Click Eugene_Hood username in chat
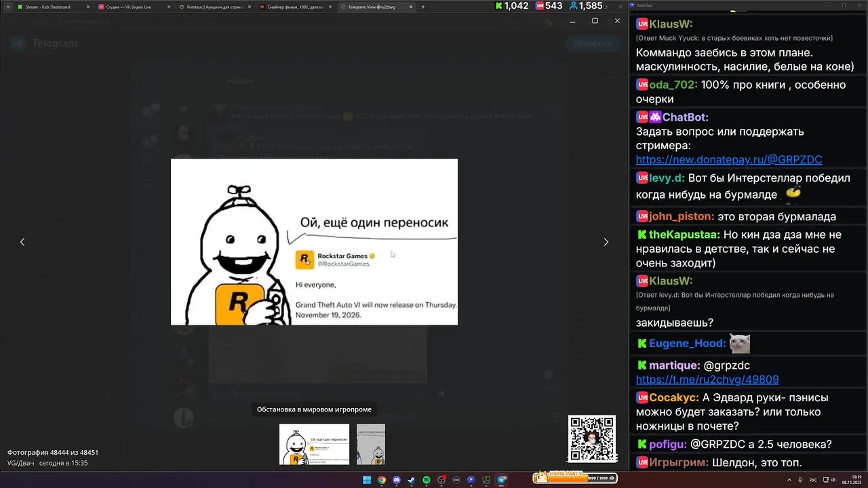The width and height of the screenshot is (868, 488). (x=688, y=344)
